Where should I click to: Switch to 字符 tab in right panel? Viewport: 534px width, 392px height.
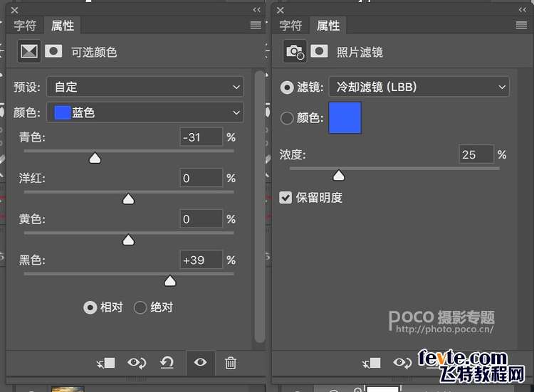(x=290, y=26)
